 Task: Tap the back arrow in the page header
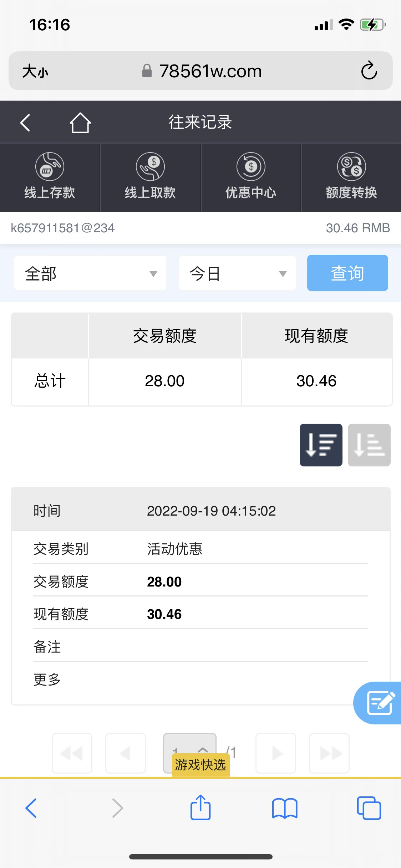pos(25,123)
